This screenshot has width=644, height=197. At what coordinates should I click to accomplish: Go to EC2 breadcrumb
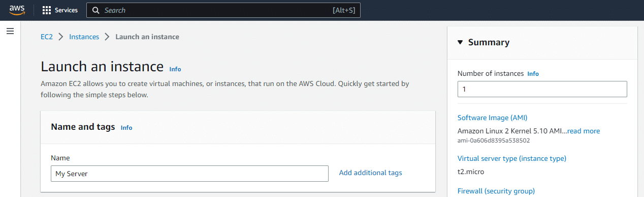(x=47, y=37)
